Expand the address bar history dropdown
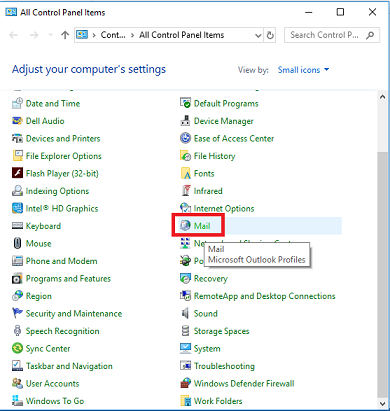 [x=258, y=35]
